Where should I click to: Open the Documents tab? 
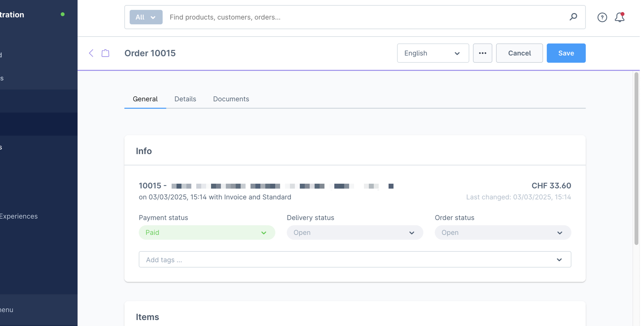pos(231,99)
